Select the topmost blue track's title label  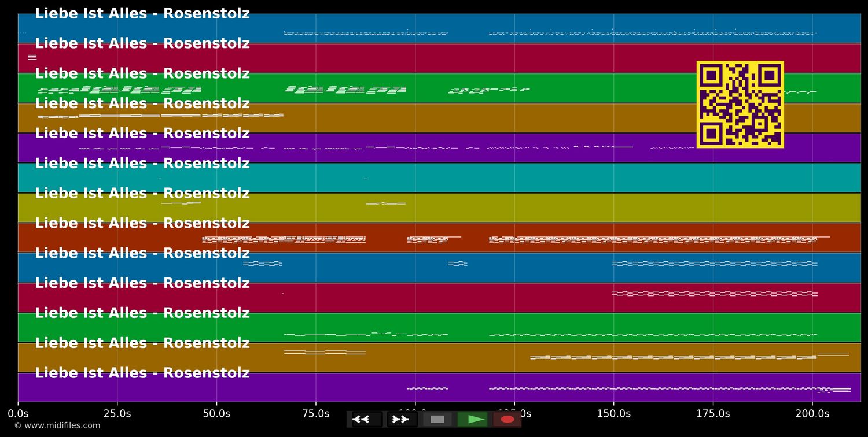pos(142,14)
